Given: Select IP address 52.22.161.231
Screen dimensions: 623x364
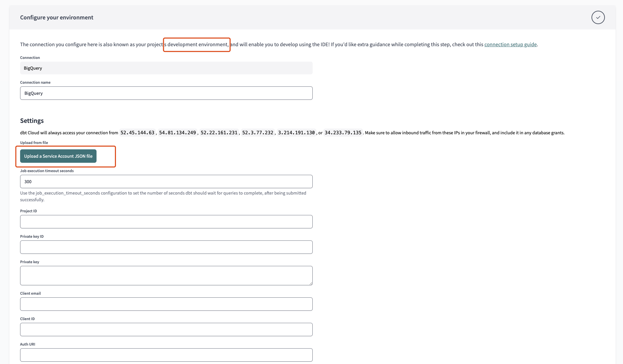Looking at the screenshot, I should [219, 133].
